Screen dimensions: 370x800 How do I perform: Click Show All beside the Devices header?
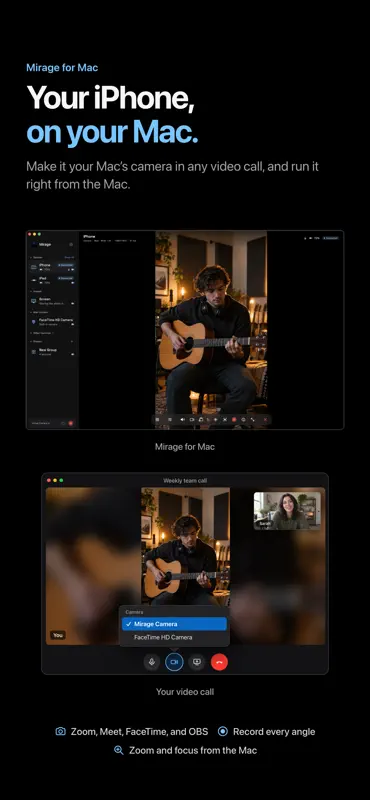click(69, 258)
